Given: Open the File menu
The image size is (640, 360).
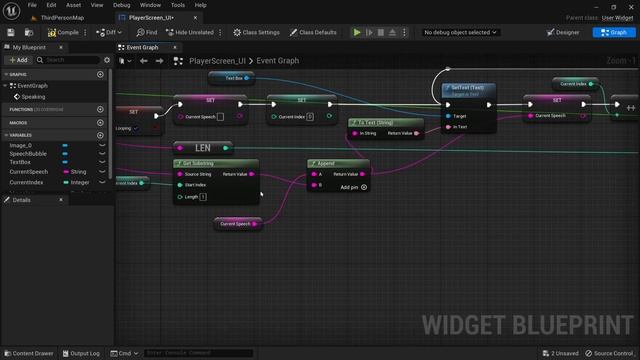Looking at the screenshot, I should click(32, 5).
